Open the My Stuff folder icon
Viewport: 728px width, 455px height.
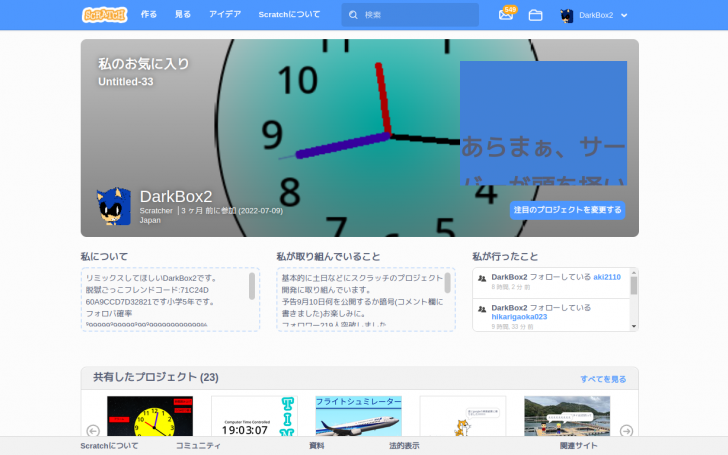point(535,15)
